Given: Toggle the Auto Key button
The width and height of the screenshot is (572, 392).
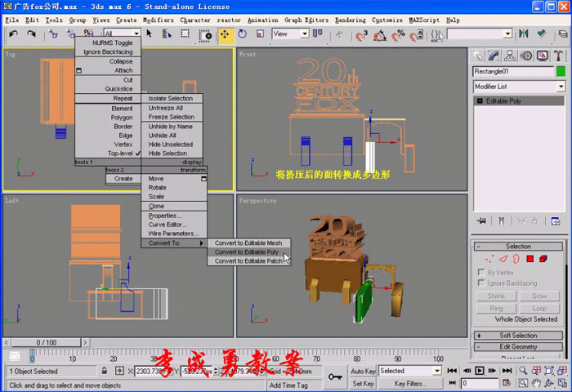Looking at the screenshot, I should pos(363,371).
